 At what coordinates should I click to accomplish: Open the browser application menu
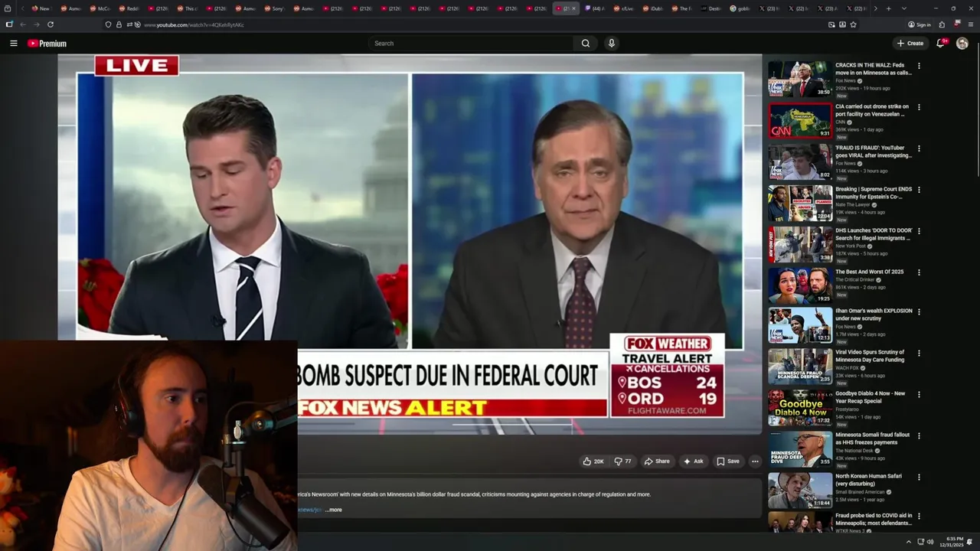(x=971, y=24)
